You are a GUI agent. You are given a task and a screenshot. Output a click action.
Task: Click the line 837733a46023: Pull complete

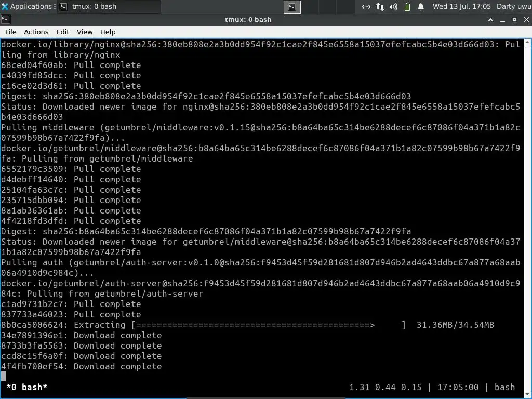point(71,314)
